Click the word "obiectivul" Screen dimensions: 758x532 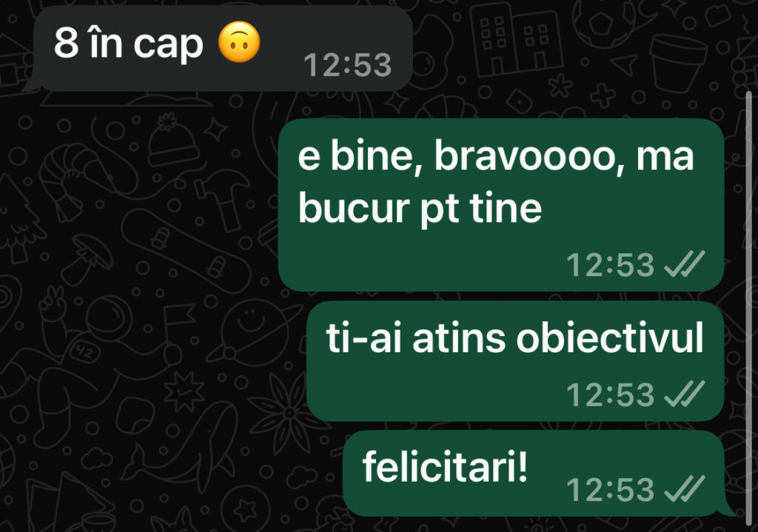610,337
